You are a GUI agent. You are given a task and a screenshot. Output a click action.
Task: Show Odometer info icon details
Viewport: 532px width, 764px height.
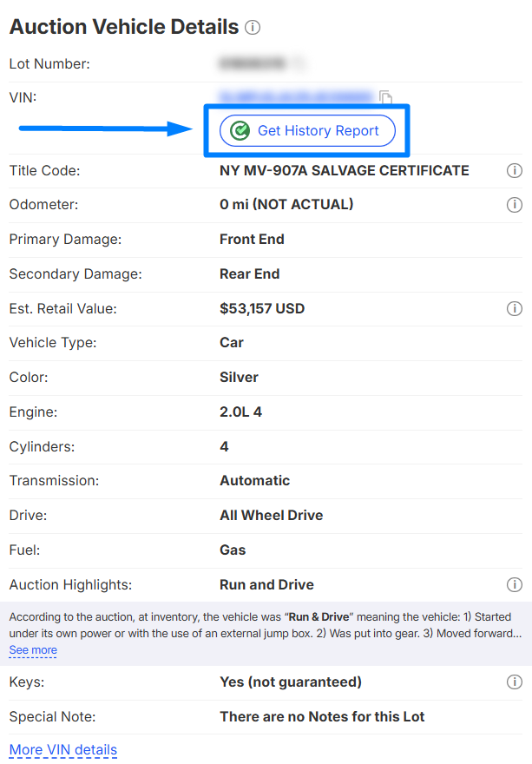[x=514, y=205]
